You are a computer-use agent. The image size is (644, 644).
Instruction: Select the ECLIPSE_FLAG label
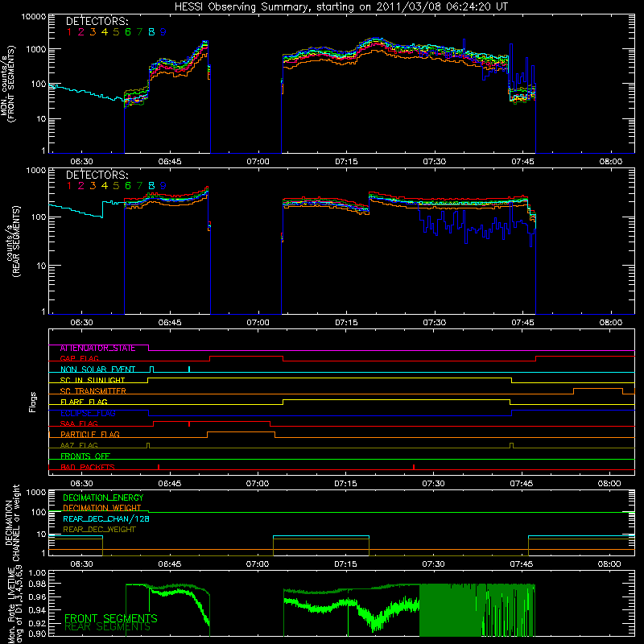coord(88,413)
